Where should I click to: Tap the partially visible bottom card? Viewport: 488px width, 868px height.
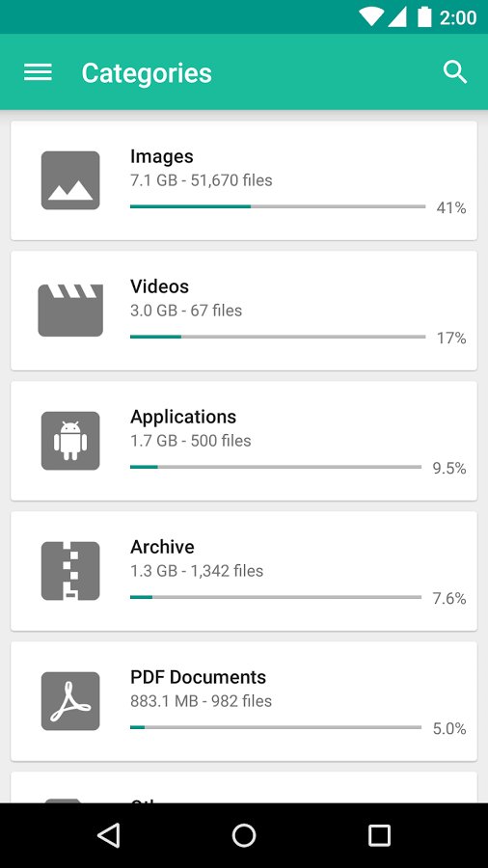click(244, 787)
